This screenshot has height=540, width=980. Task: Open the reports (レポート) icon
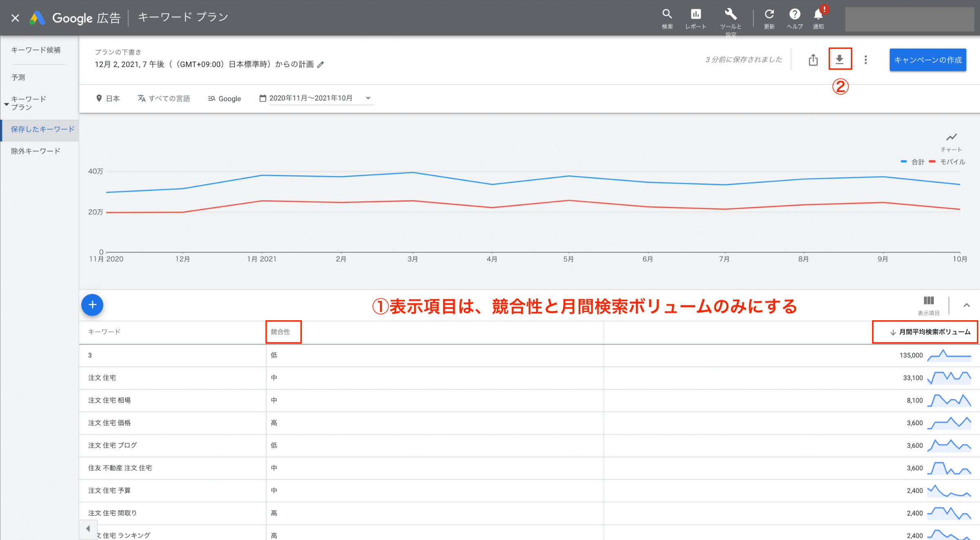click(696, 19)
